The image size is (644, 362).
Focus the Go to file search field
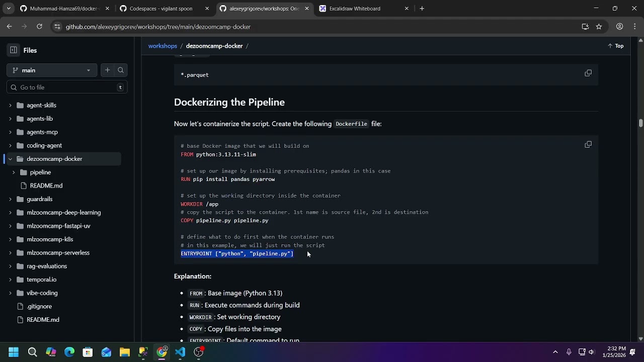67,87
